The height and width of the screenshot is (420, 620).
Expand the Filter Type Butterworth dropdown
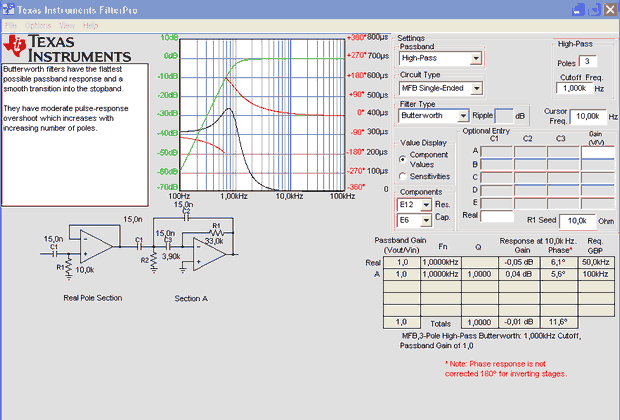pos(463,116)
